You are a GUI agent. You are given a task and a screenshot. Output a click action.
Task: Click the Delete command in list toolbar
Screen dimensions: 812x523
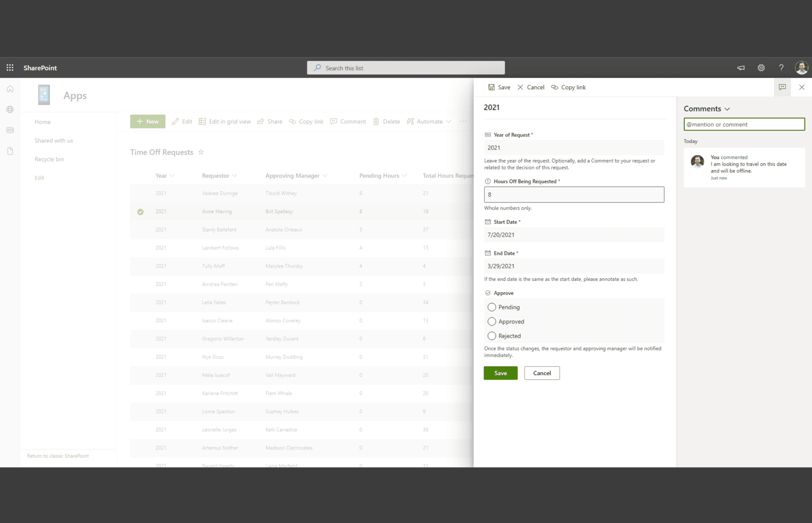click(386, 121)
